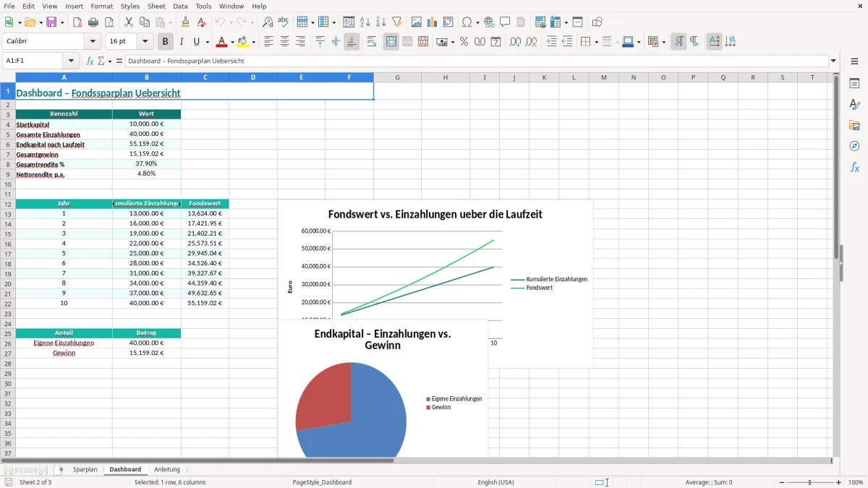The width and height of the screenshot is (868, 488).
Task: Toggle Italic formatting
Action: 182,42
